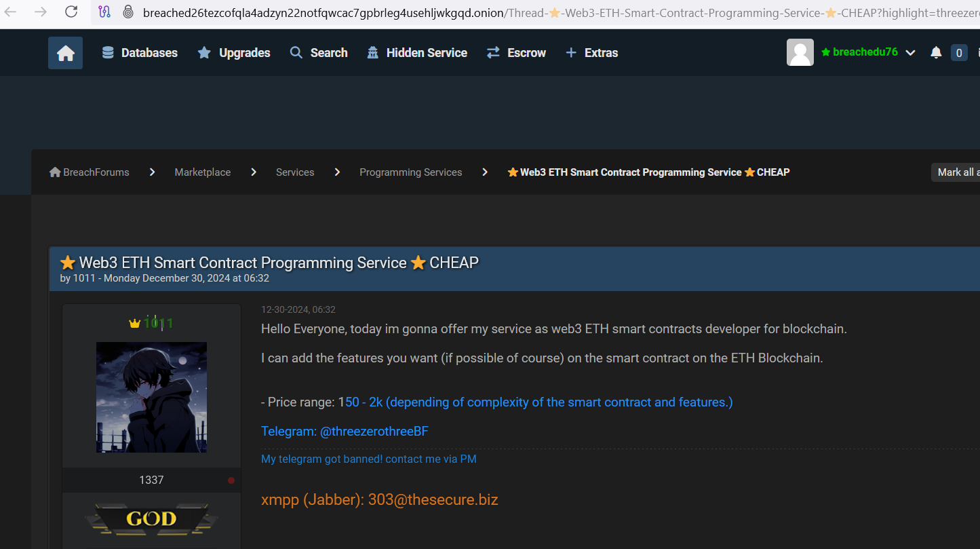Open the Upgrades menu item
Viewport: 980px width, 549px height.
pos(234,53)
